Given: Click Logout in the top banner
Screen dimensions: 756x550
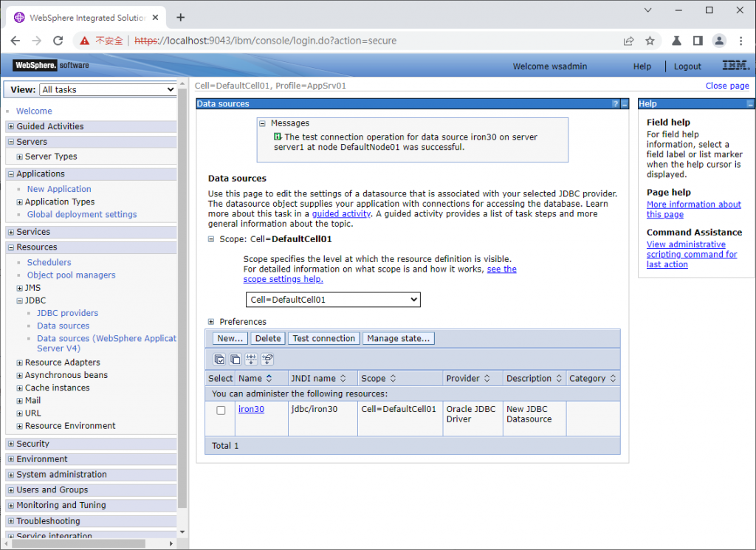Looking at the screenshot, I should tap(687, 66).
